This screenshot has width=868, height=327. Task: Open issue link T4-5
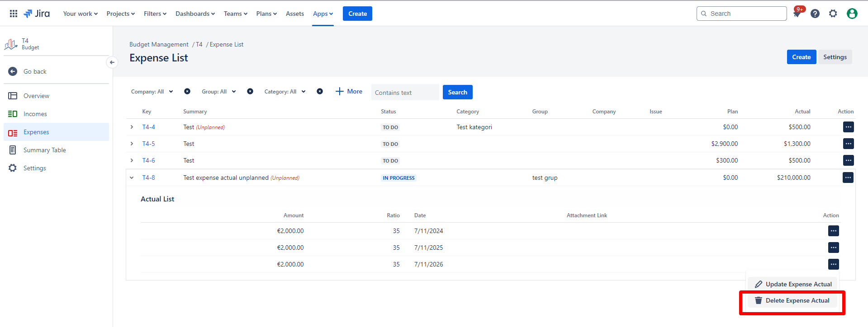[x=148, y=144]
